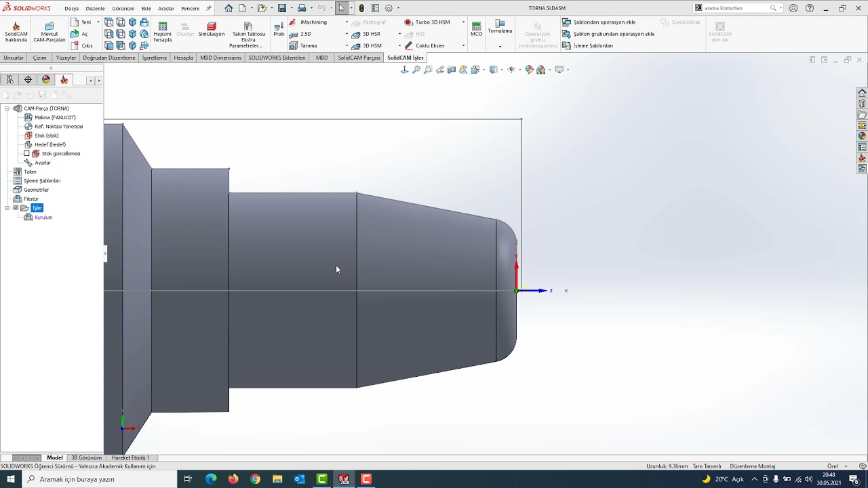Image resolution: width=868 pixels, height=488 pixels.
Task: Click the Help question mark icon
Action: [810, 8]
